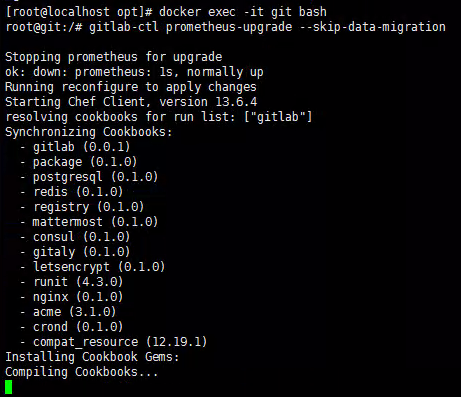Click 'gitlab-ctl' in the second line
This screenshot has height=397, width=461.
pos(124,27)
